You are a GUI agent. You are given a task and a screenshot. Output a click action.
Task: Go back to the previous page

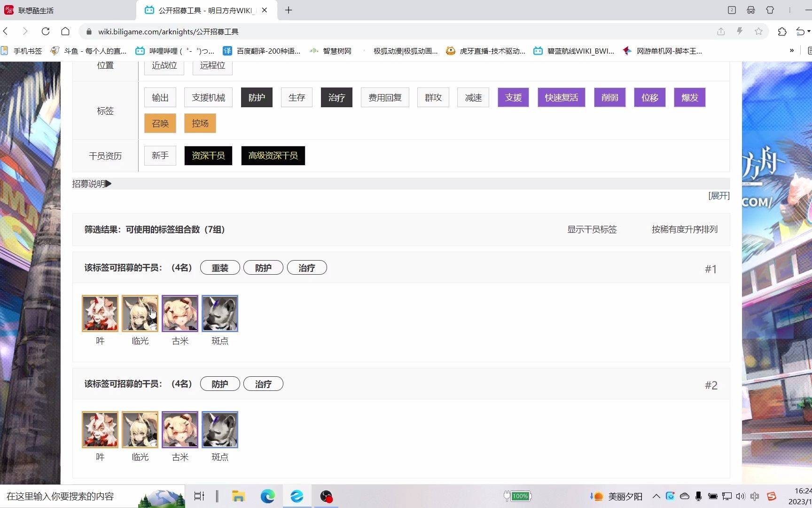[6, 32]
